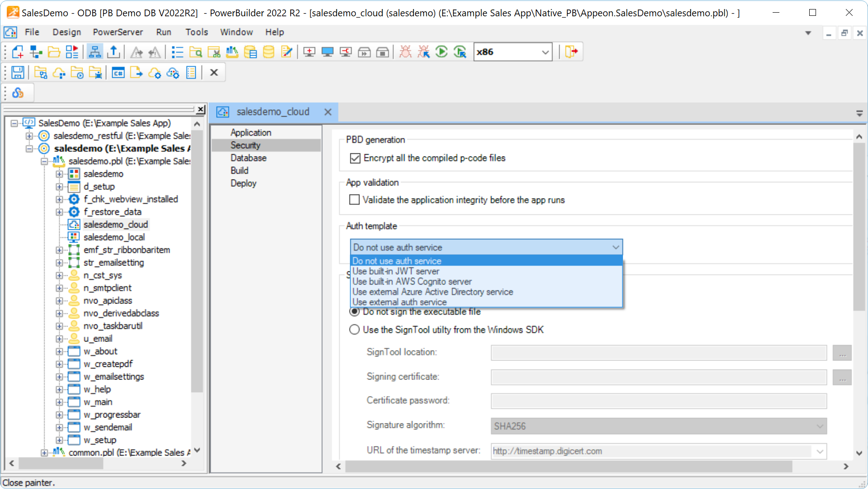
Task: Click the Run/Preview object toolbar icon
Action: (72, 52)
